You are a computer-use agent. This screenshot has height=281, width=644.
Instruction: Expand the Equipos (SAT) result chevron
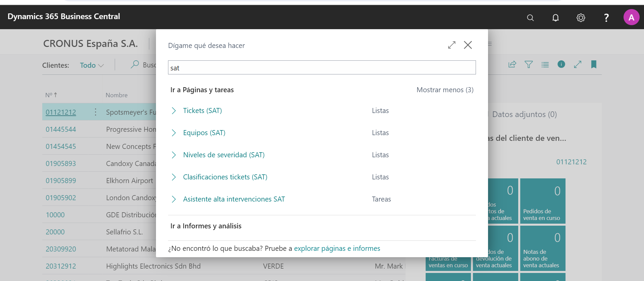[x=174, y=133]
